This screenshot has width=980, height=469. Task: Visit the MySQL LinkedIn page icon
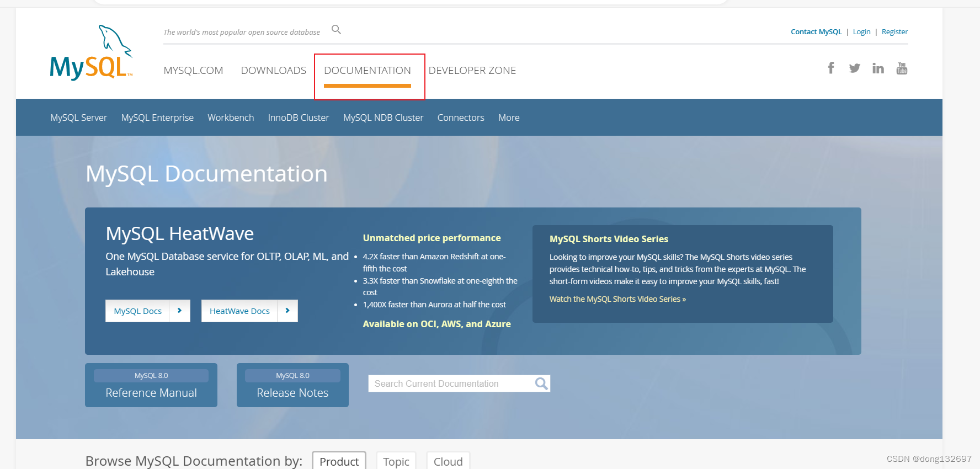click(878, 68)
